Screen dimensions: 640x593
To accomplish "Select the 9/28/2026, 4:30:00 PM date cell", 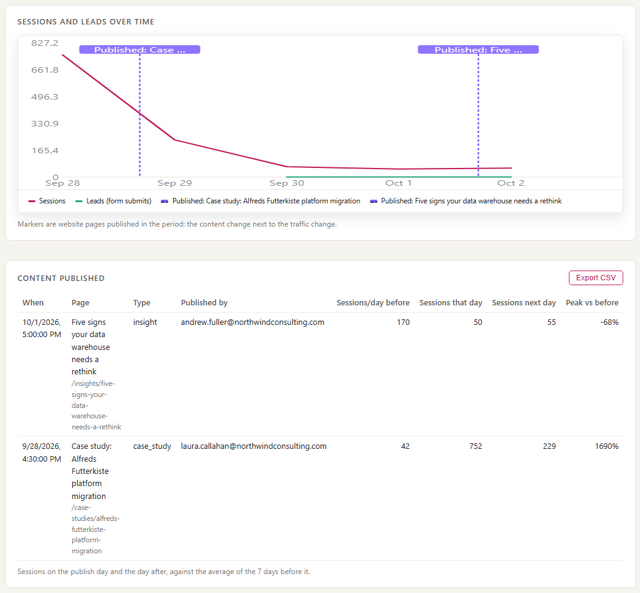I will (42, 452).
